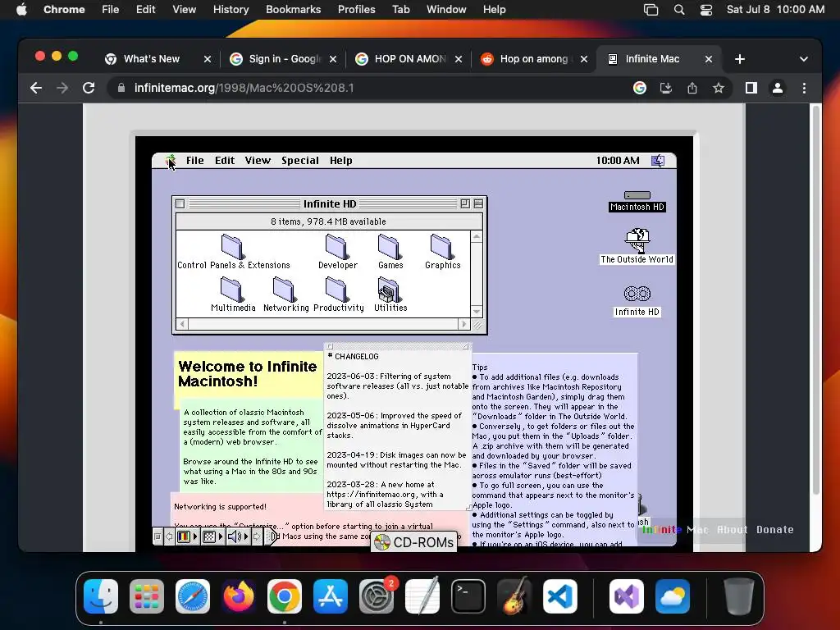Expand the resolution module's arrow menu

pos(221,536)
